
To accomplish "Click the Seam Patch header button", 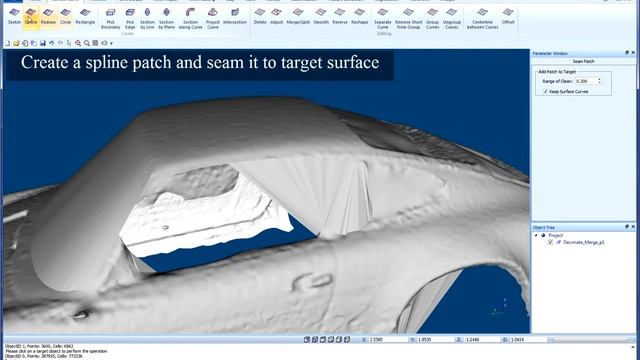I will [583, 61].
